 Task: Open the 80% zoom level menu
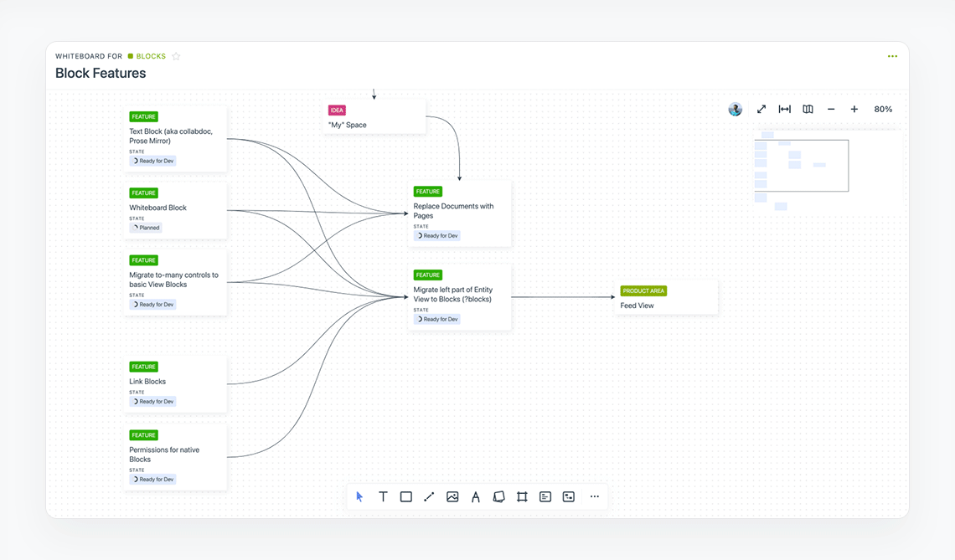(x=883, y=109)
